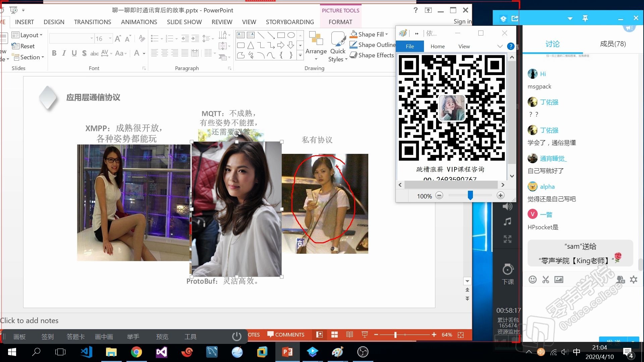Justify text in Paragraph group
Screen dimensions: 644x362
tap(185, 53)
